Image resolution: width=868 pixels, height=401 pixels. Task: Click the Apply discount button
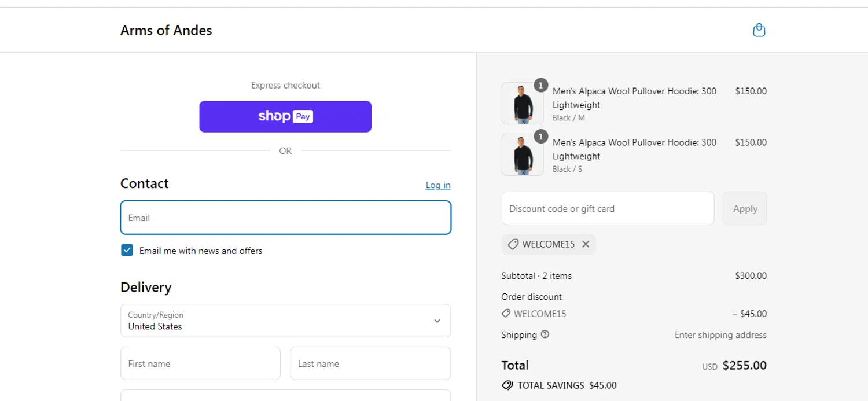pyautogui.click(x=745, y=208)
